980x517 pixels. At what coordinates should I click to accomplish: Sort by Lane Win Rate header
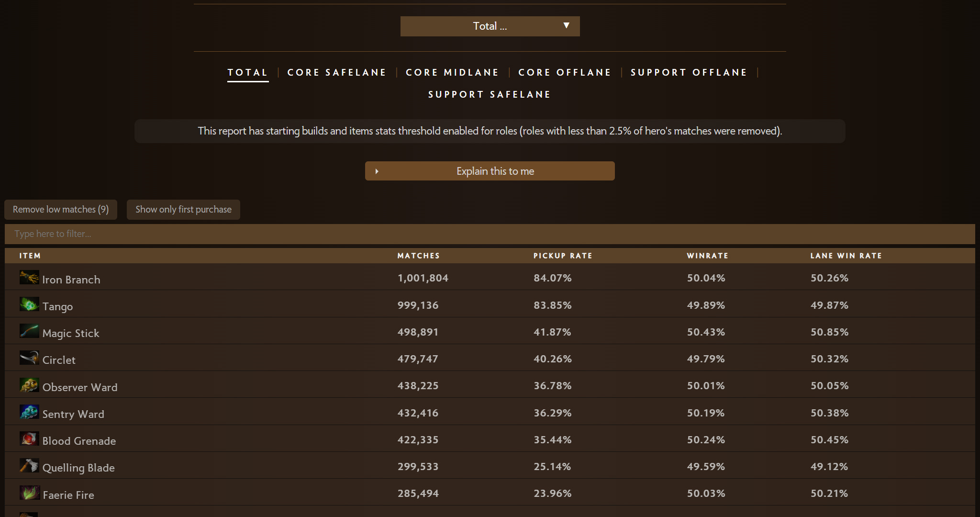tap(846, 256)
